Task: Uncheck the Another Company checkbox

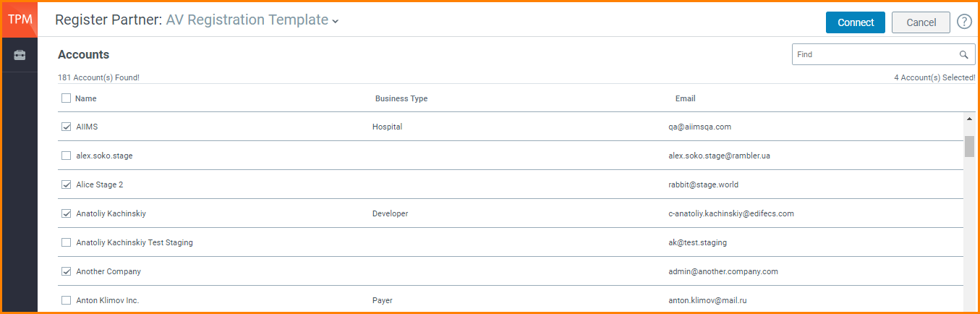Action: click(67, 271)
